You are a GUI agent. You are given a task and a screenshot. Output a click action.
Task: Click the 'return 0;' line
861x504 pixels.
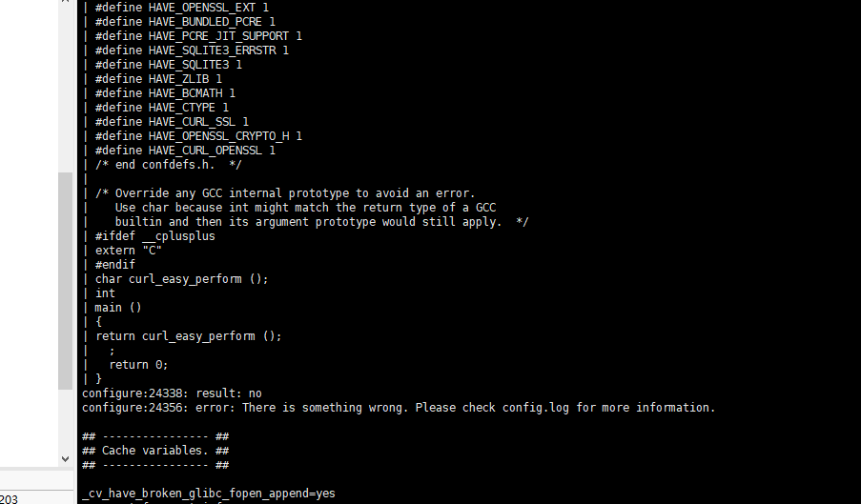click(138, 364)
